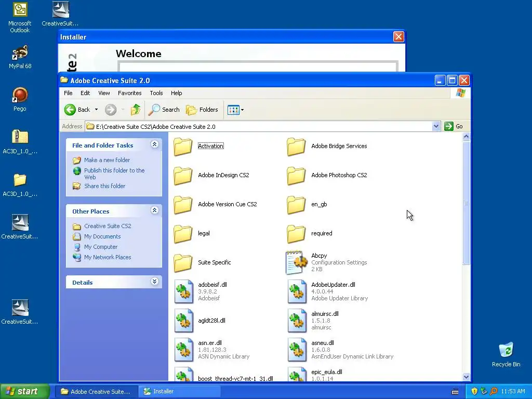Collapse the Other Places panel
This screenshot has height=399, width=532.
tap(154, 211)
